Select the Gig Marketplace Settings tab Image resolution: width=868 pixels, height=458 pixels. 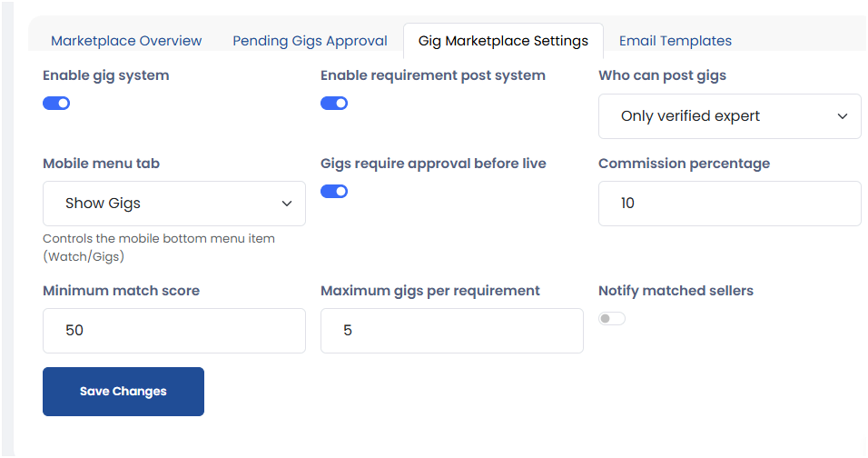pos(503,41)
